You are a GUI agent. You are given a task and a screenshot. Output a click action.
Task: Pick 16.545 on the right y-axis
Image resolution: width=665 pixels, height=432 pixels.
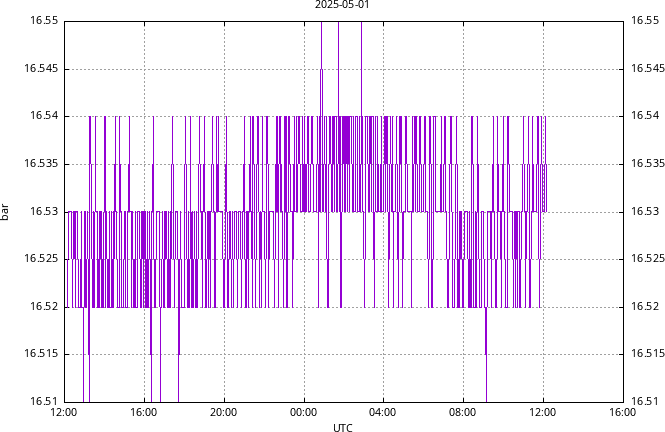(648, 68)
